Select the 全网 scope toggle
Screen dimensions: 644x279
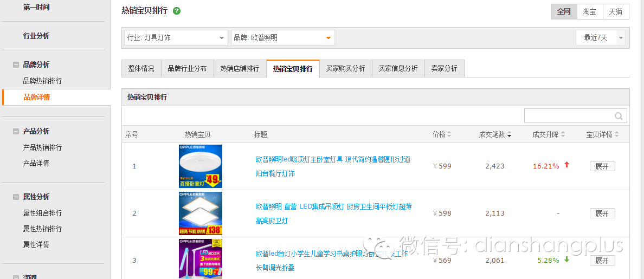point(564,11)
